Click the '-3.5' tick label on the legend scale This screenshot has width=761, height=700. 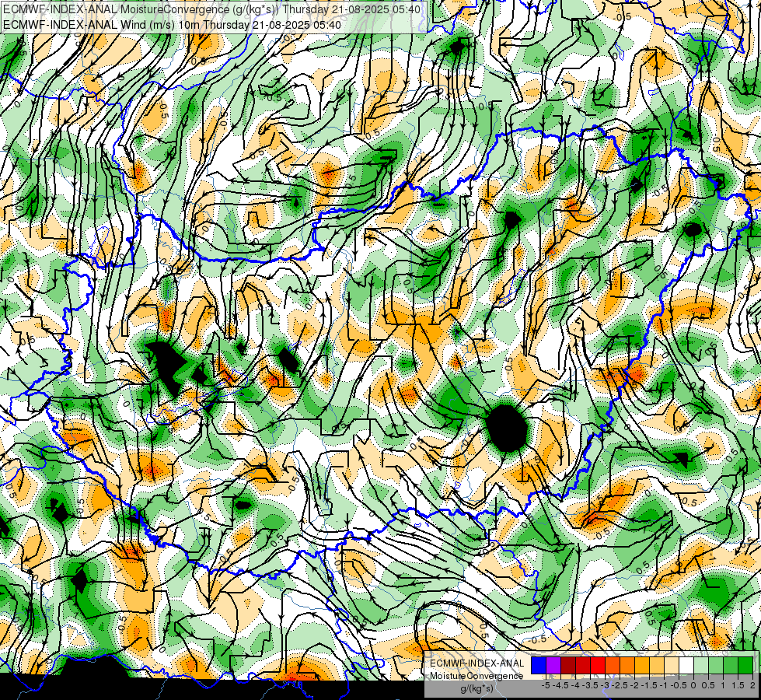coord(591,685)
